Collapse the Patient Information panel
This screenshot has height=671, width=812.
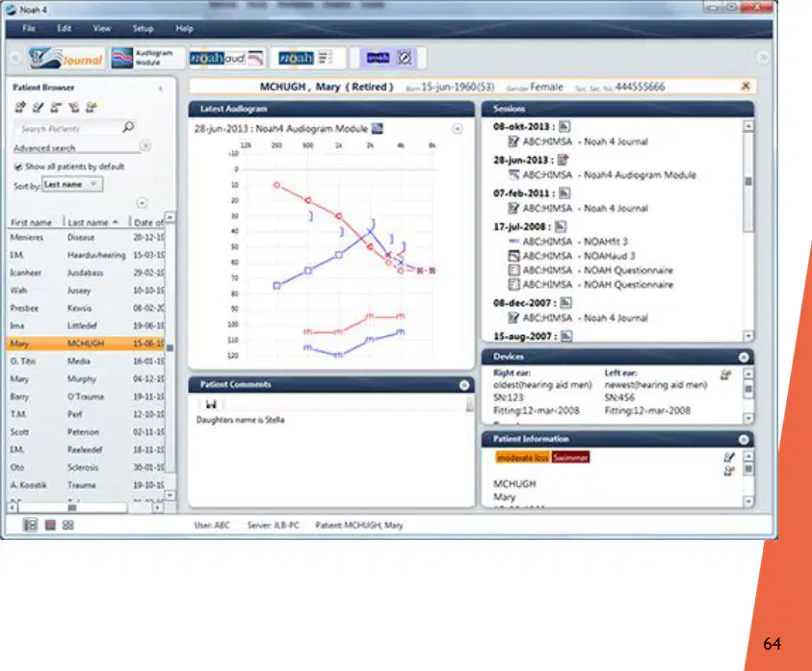(x=743, y=440)
